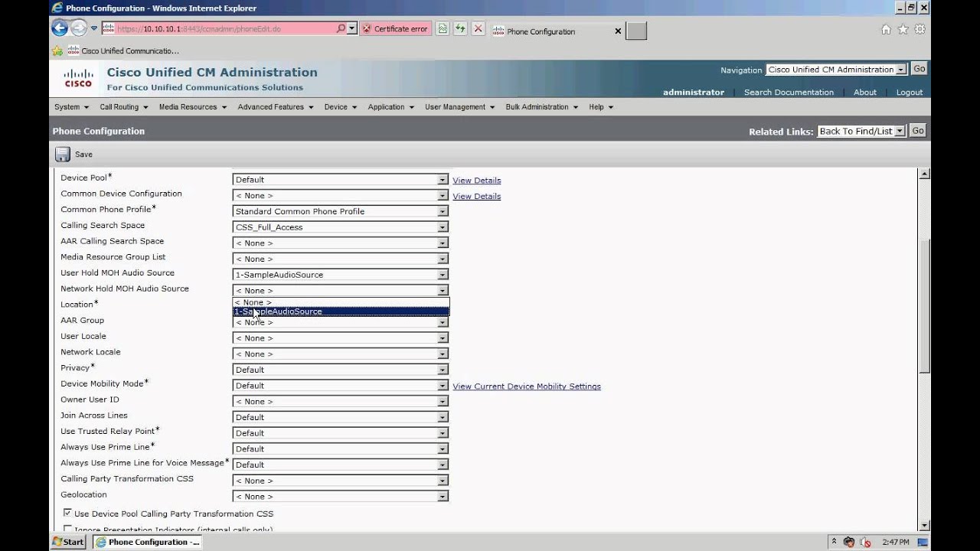The image size is (980, 551).
Task: Click Go button next to Navigation
Action: pos(919,69)
